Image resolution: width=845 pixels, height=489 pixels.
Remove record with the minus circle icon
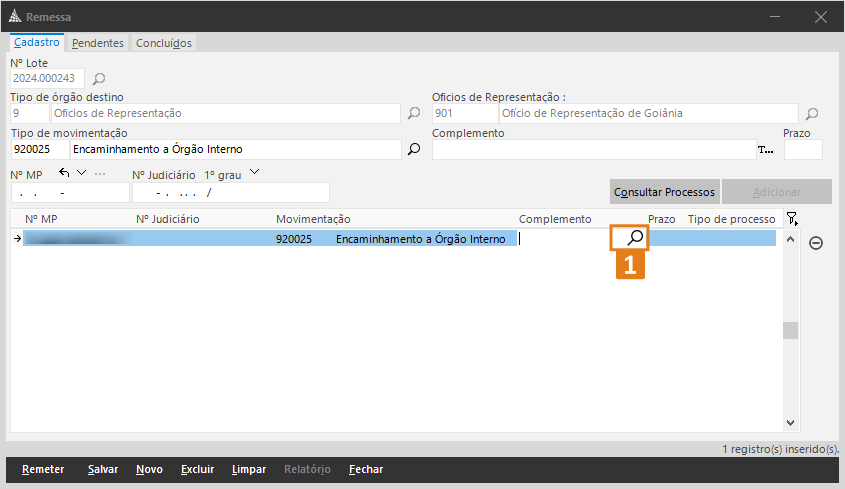point(816,243)
